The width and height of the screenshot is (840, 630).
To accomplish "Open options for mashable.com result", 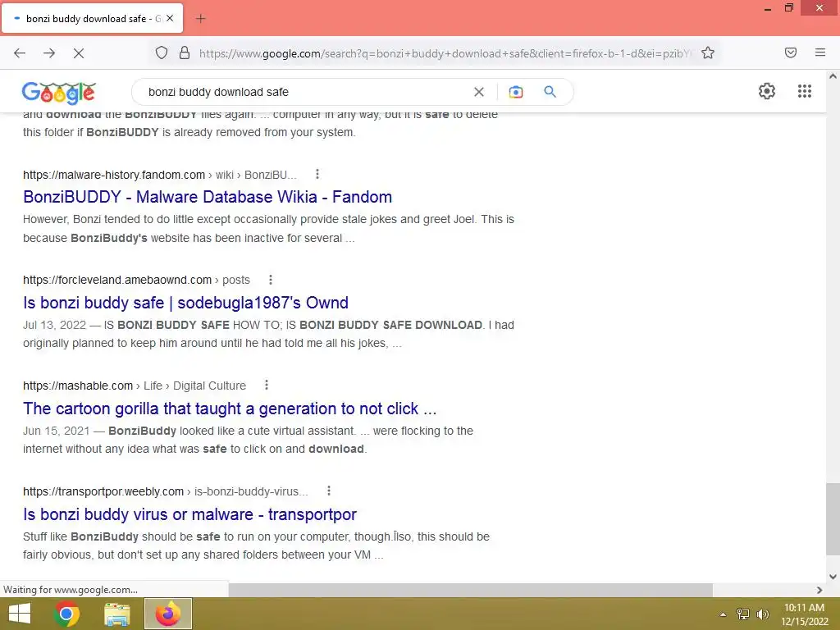I will (267, 386).
